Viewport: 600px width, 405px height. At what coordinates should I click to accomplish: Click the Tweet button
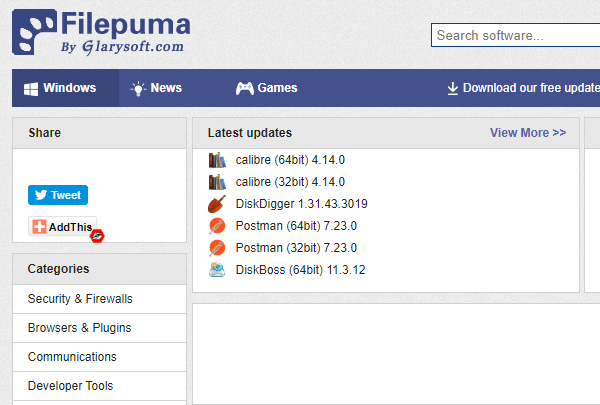[58, 195]
